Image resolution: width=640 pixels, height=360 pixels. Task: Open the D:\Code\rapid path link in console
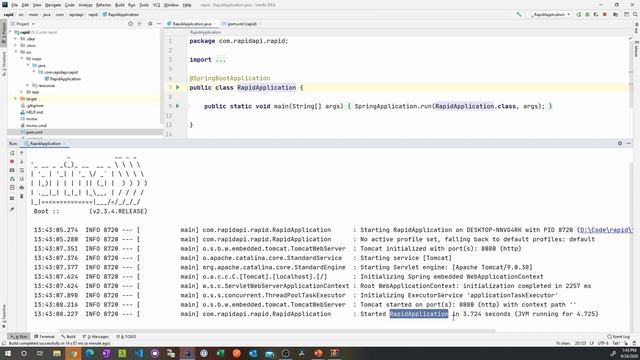coord(606,230)
